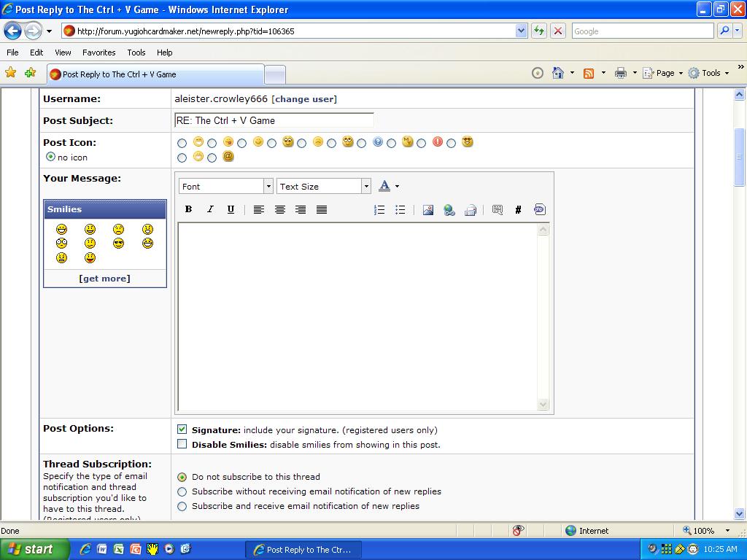The height and width of the screenshot is (560, 747).
Task: Open the View menu
Action: tap(63, 52)
